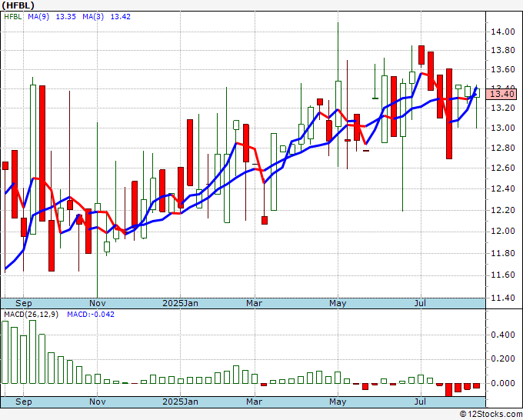523x420 pixels.
Task: Click the MACD(26,12,9) indicator label
Action: tap(31, 315)
